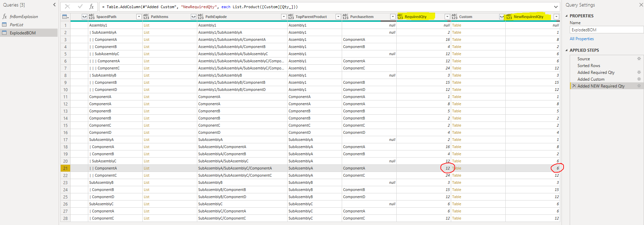The height and width of the screenshot is (225, 644).
Task: Open the All Properties link
Action: [x=582, y=39]
